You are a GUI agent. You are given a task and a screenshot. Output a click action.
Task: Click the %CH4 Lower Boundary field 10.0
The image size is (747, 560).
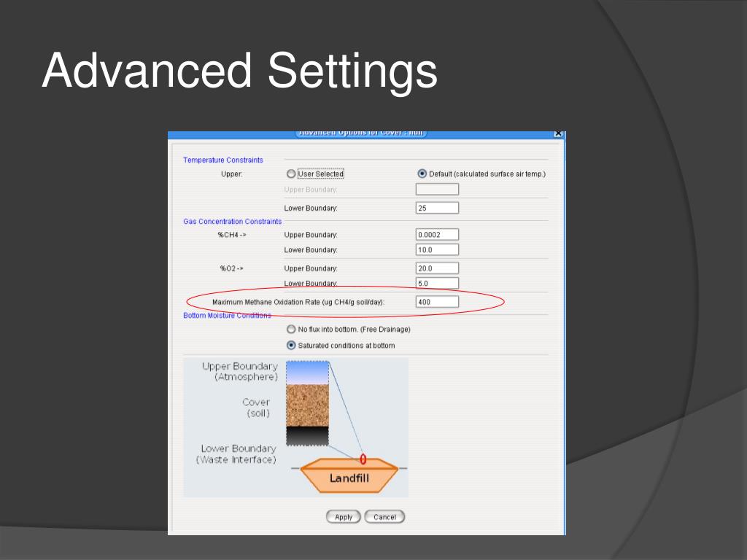[437, 250]
